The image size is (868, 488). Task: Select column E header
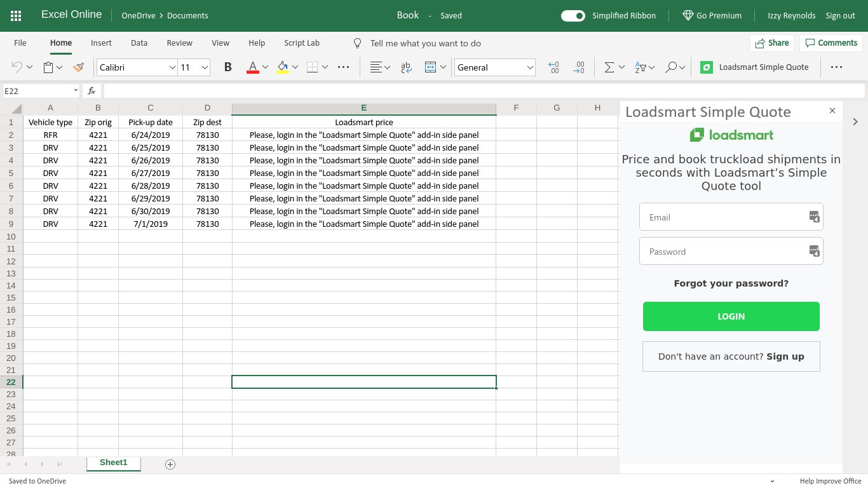pos(364,109)
